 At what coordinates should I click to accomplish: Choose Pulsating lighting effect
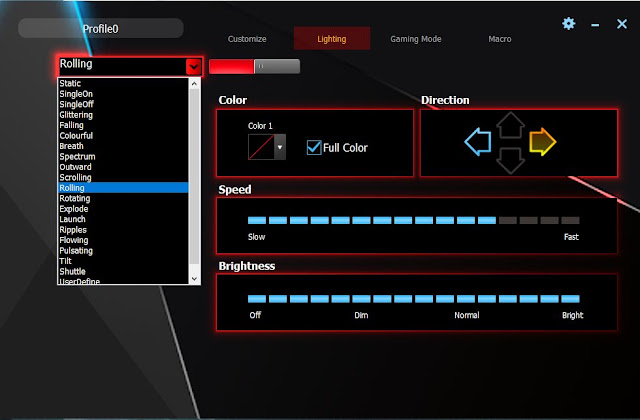[123, 251]
